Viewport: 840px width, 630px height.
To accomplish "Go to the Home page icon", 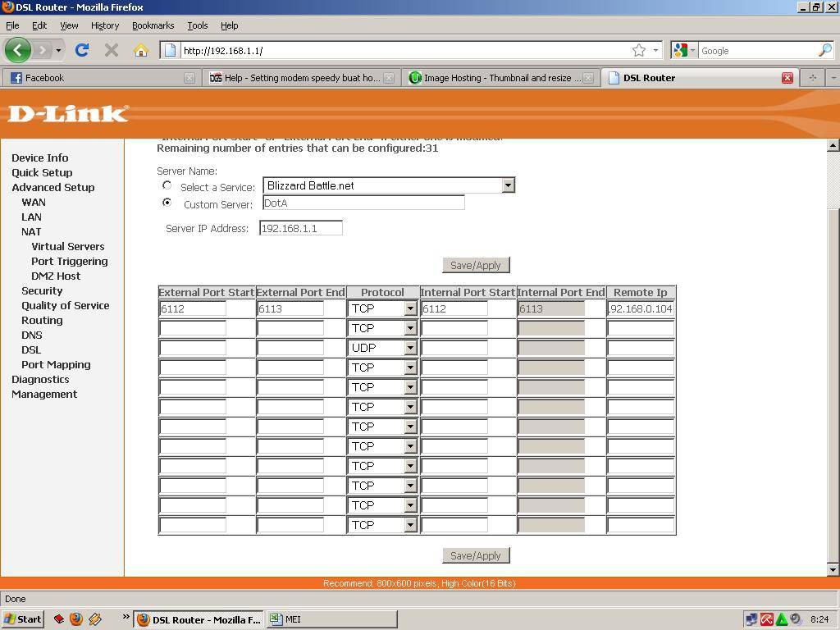I will coord(141,50).
